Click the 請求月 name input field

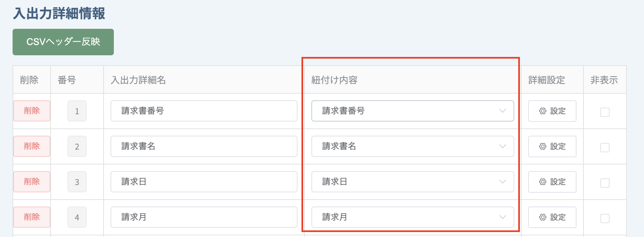point(204,217)
